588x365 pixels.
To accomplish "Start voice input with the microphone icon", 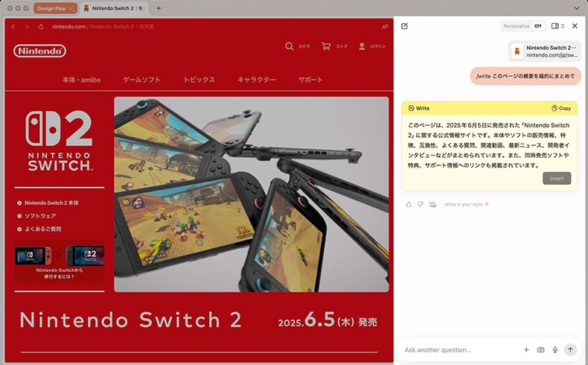I will pyautogui.click(x=555, y=349).
